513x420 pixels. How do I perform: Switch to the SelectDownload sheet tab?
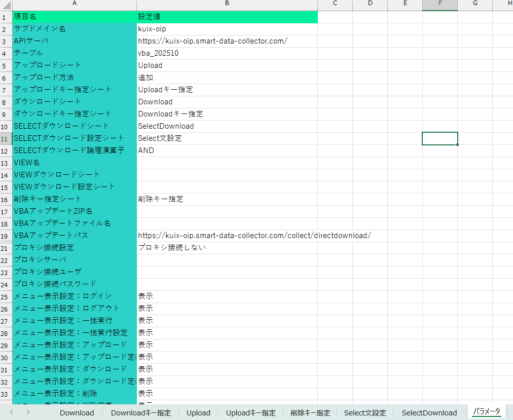pos(429,412)
